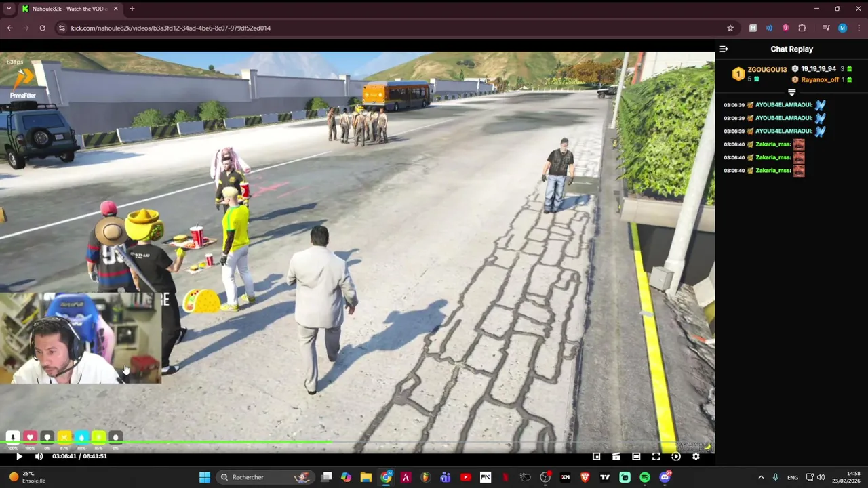Enter fullscreen for the video
Screen dimensions: 868x488
click(x=656, y=457)
